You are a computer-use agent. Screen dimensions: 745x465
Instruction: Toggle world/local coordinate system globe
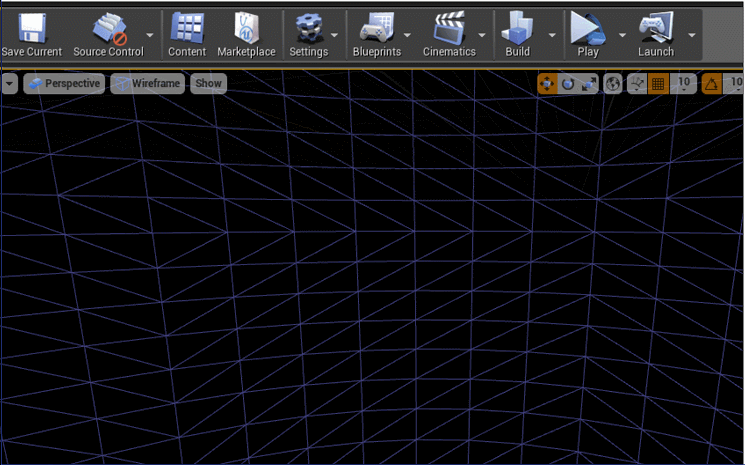(x=613, y=84)
